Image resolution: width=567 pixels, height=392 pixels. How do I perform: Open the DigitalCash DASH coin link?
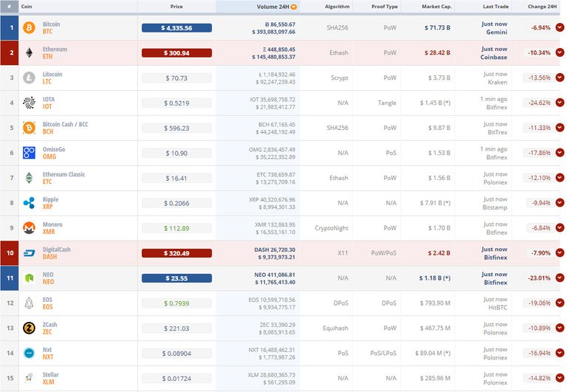(x=56, y=253)
